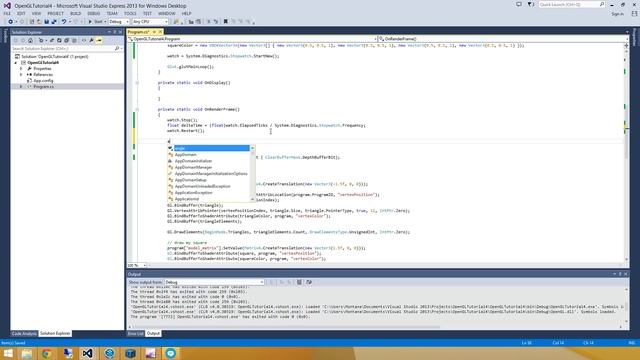Screen dimensions: 640x360
Task: Switch to the Error List tab
Action: tap(136, 333)
